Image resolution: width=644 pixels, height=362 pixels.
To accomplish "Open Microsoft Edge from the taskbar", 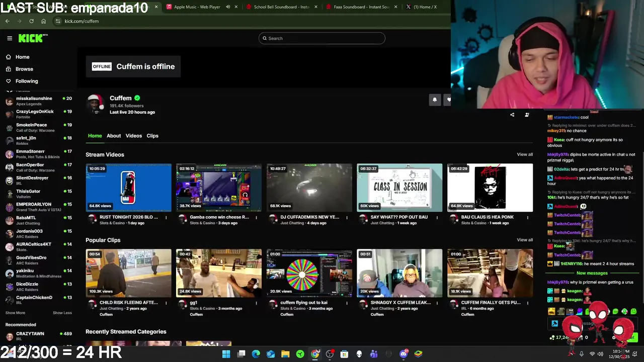I will coord(256,354).
